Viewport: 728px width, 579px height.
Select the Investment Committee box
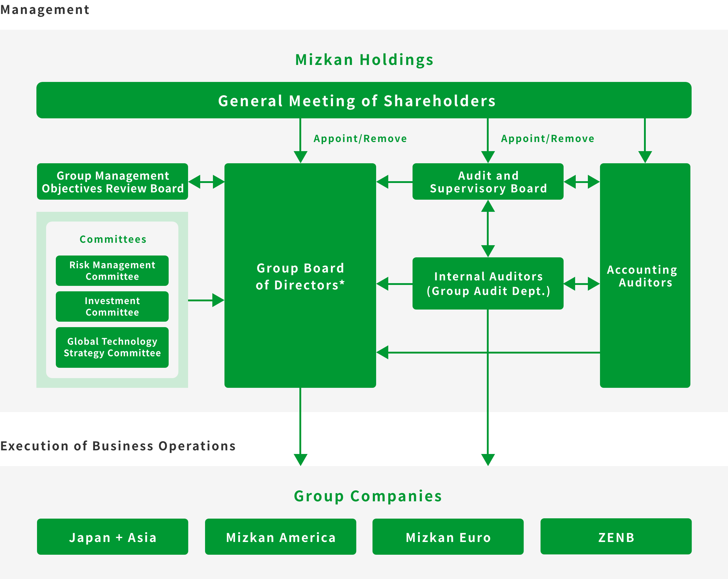pos(112,306)
